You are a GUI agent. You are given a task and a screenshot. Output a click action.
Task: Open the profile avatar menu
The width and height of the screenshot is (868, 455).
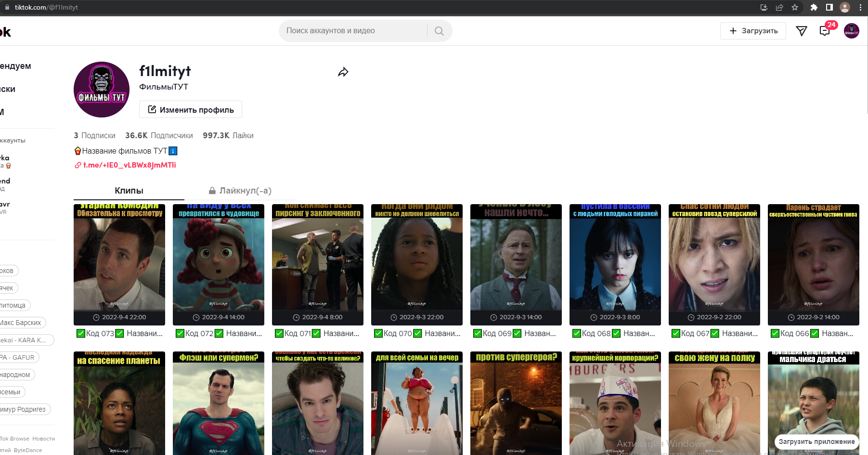pos(852,31)
